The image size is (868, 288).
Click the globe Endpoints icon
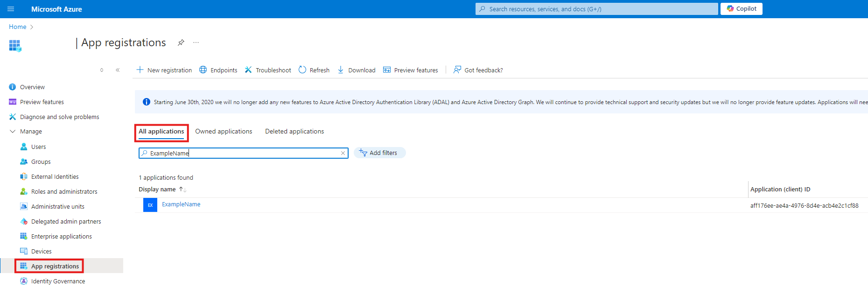(203, 70)
